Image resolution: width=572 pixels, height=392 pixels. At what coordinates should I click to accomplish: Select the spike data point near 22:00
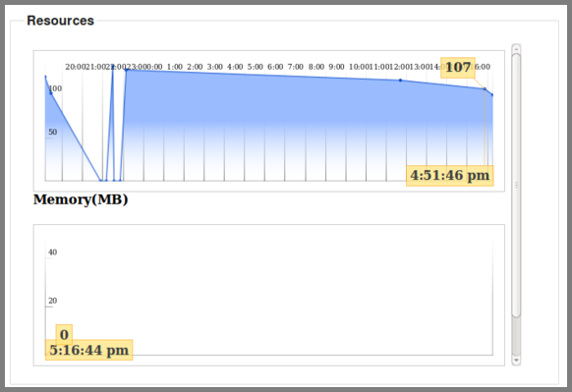pos(113,67)
